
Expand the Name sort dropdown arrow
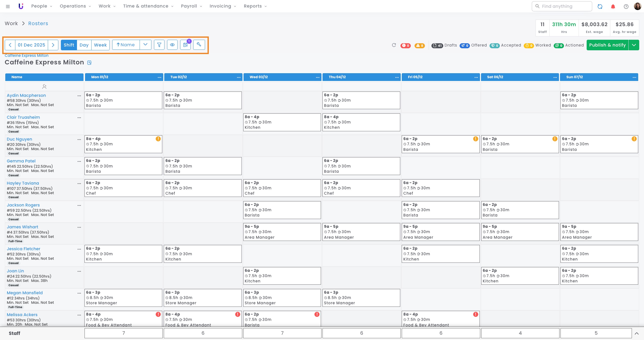pos(145,45)
